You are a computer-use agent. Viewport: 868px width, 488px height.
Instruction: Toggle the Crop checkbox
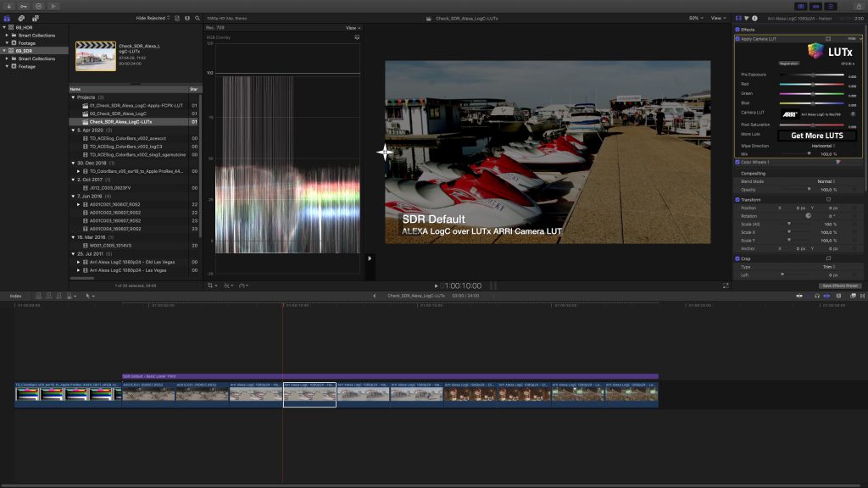[737, 258]
